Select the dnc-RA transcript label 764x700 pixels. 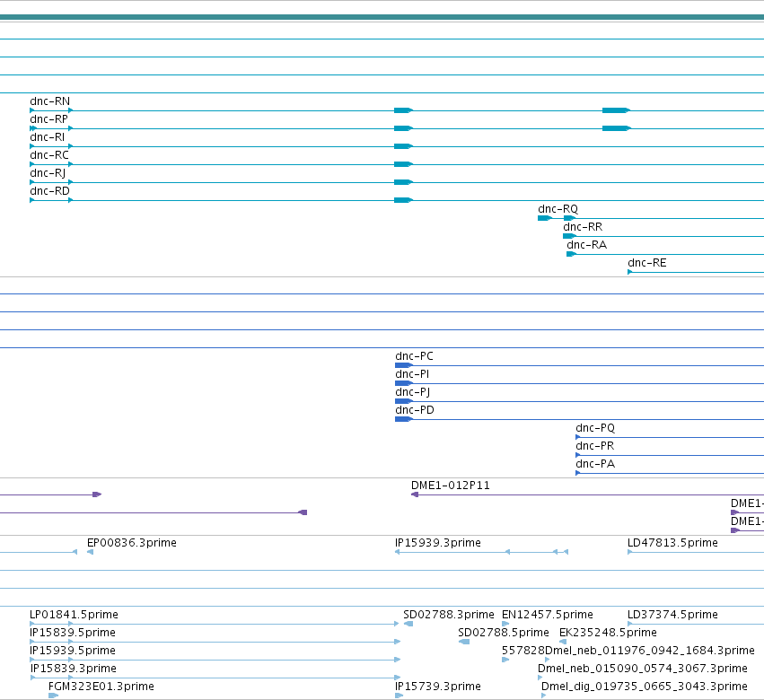[x=586, y=245]
